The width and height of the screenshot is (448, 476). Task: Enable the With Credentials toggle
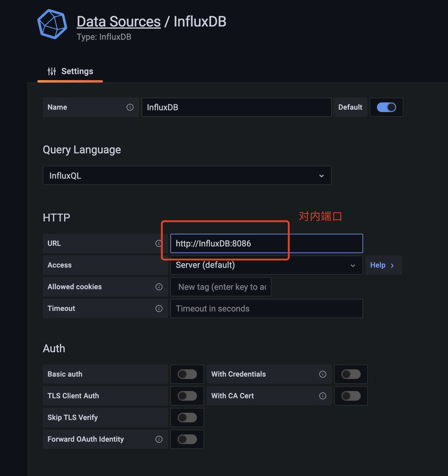point(351,374)
